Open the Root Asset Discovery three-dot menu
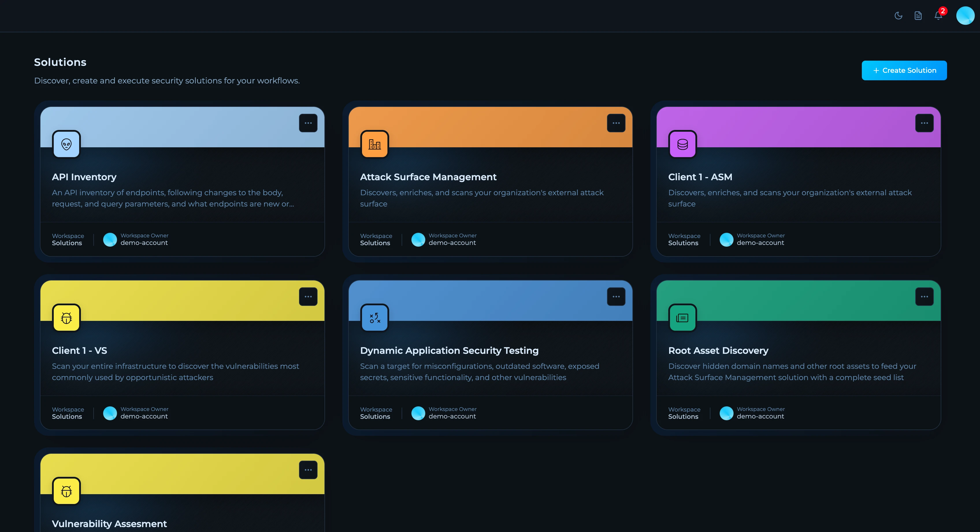 point(924,297)
